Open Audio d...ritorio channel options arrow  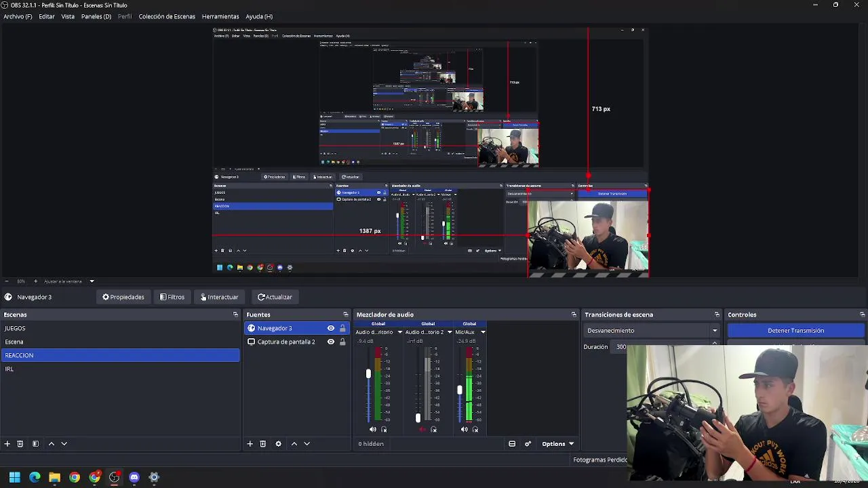click(x=399, y=332)
